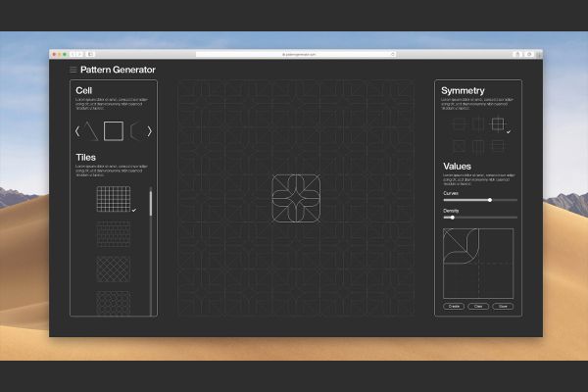Click the Create button
588x392 pixels.
pyautogui.click(x=454, y=307)
